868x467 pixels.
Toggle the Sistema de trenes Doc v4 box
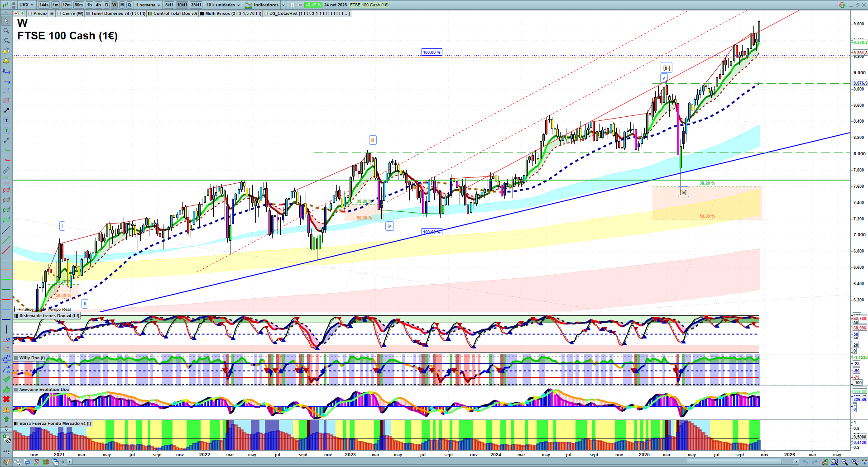16,316
